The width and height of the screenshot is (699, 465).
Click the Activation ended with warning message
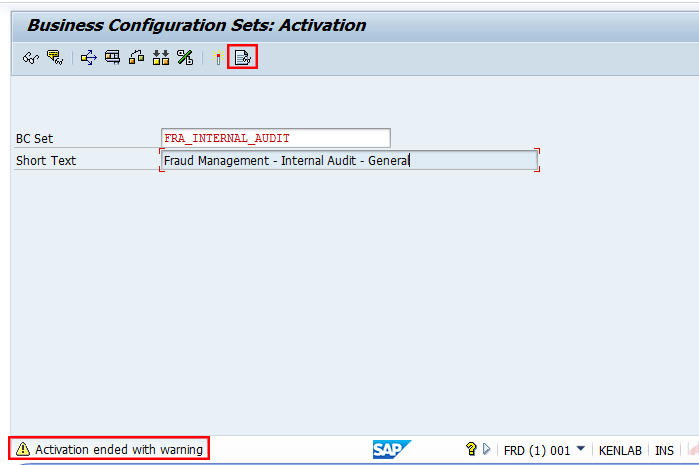[x=119, y=449]
